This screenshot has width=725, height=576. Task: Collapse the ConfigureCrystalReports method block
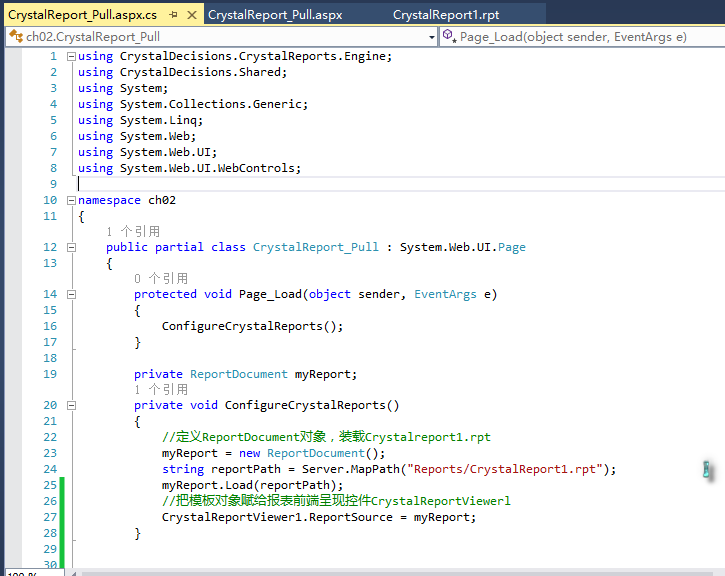71,405
